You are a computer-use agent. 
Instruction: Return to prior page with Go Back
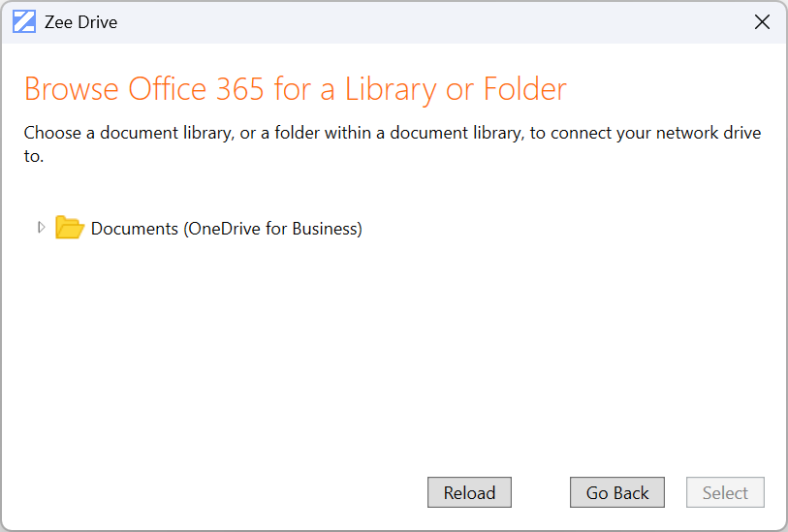coord(616,492)
